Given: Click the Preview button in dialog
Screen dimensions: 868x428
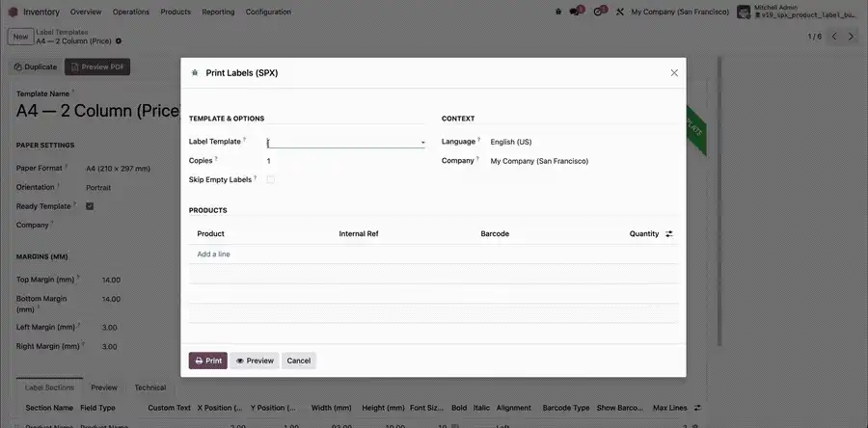Looking at the screenshot, I should pos(255,361).
